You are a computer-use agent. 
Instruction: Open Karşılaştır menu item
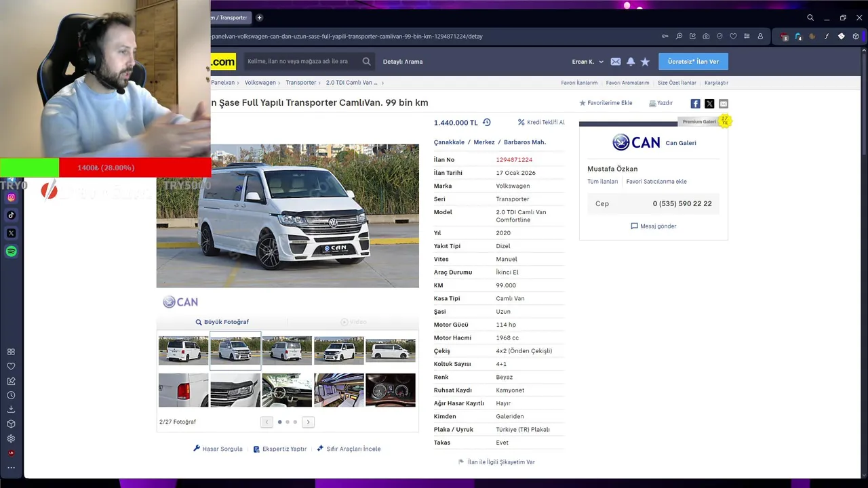point(716,83)
